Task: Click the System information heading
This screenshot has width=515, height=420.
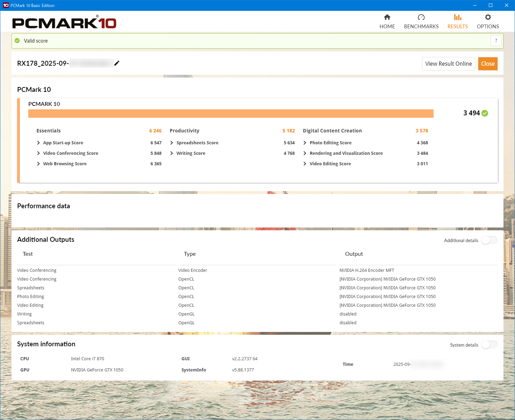Action: tap(46, 344)
